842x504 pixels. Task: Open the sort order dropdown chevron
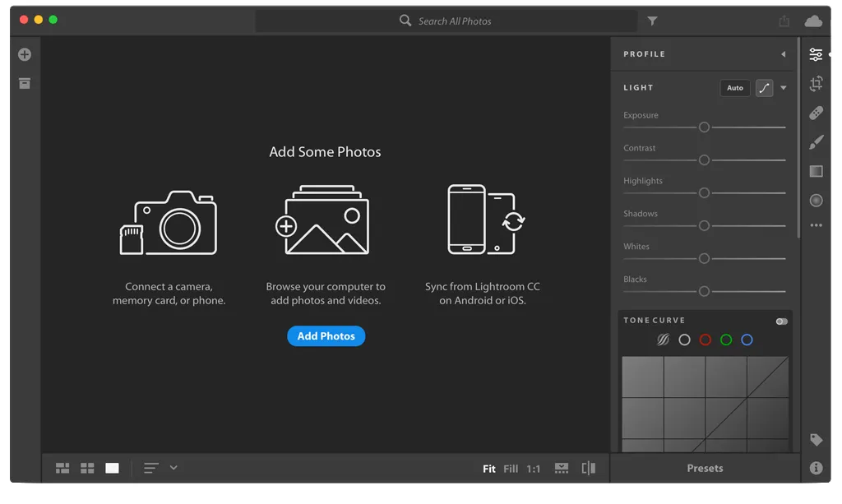pyautogui.click(x=173, y=468)
